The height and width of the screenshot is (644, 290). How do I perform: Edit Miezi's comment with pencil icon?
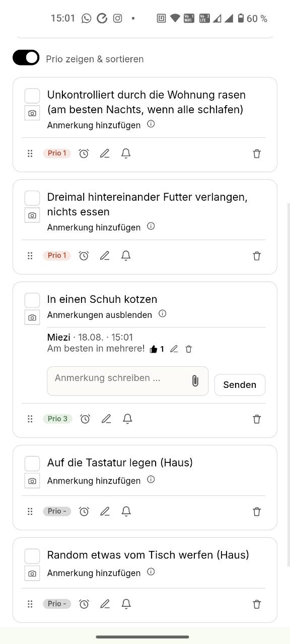pos(174,349)
